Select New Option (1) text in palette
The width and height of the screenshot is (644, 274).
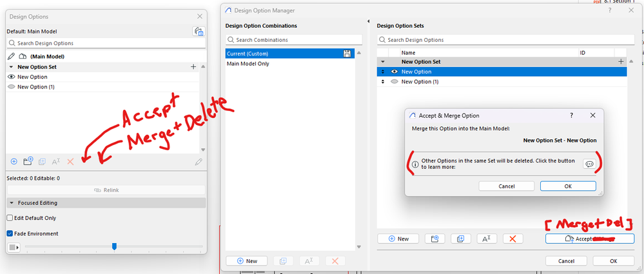tap(36, 86)
